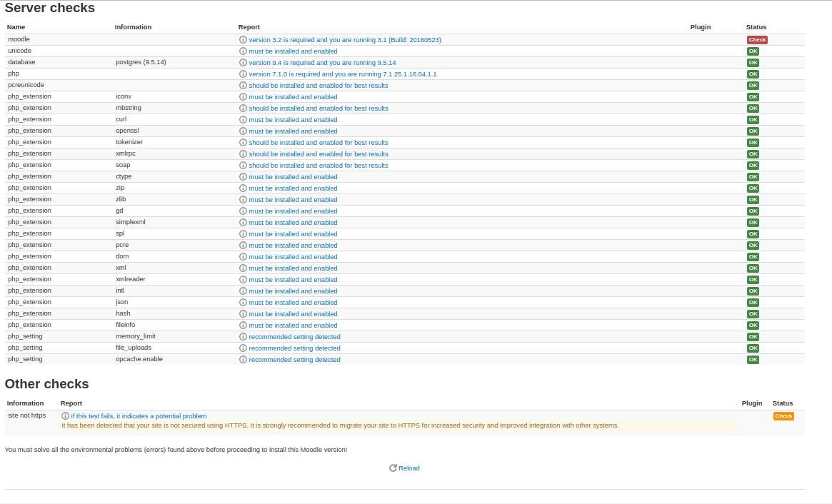The width and height of the screenshot is (832, 504).
Task: Click the info icon in the xmlrpc row
Action: point(243,154)
